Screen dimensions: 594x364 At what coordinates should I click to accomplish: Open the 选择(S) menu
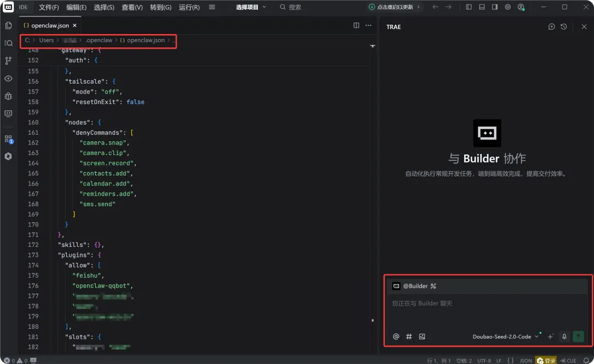[x=104, y=7]
